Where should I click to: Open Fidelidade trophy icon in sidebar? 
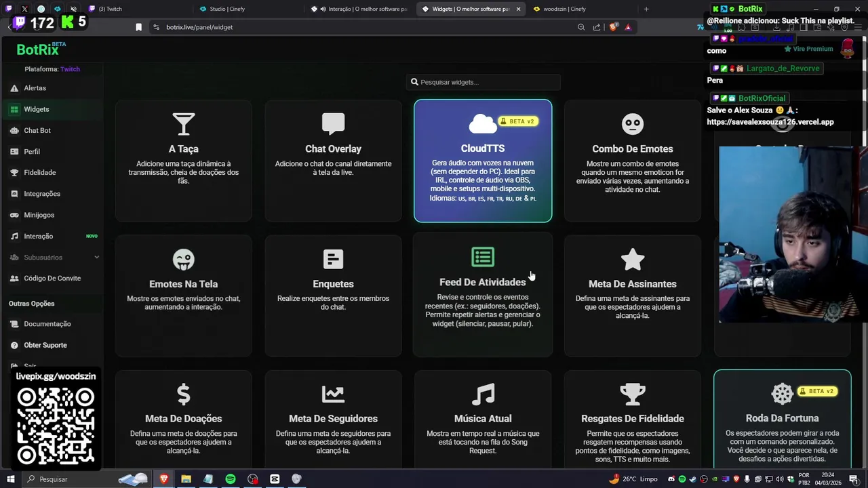coord(14,173)
